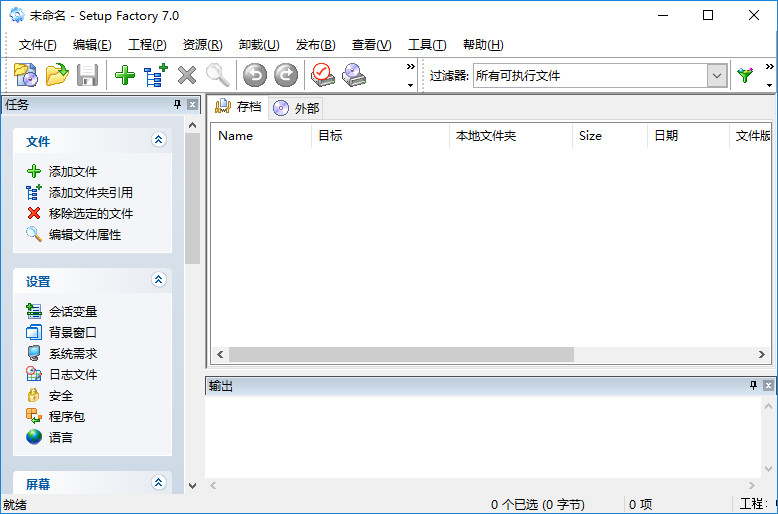Open 安全 settings with lock icon
Image resolution: width=778 pixels, height=514 pixels.
coord(61,396)
